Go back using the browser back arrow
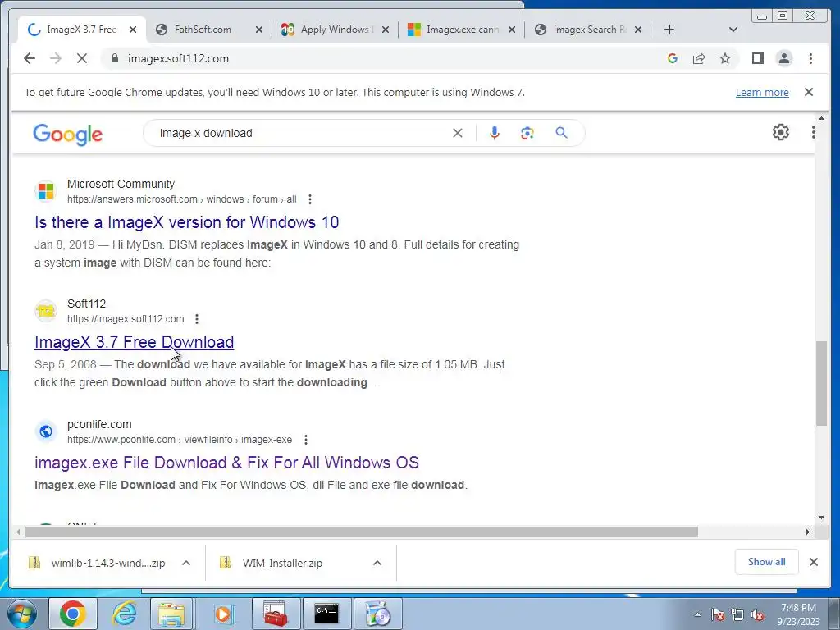The height and width of the screenshot is (630, 840). 30,58
